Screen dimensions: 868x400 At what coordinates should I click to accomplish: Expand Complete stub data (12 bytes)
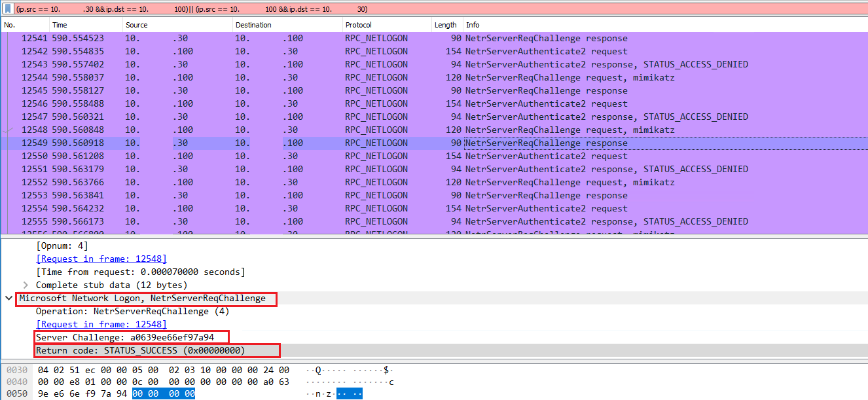(26, 285)
